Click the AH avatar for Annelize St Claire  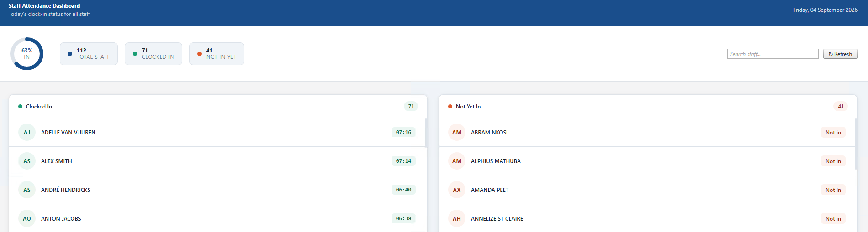click(x=457, y=218)
